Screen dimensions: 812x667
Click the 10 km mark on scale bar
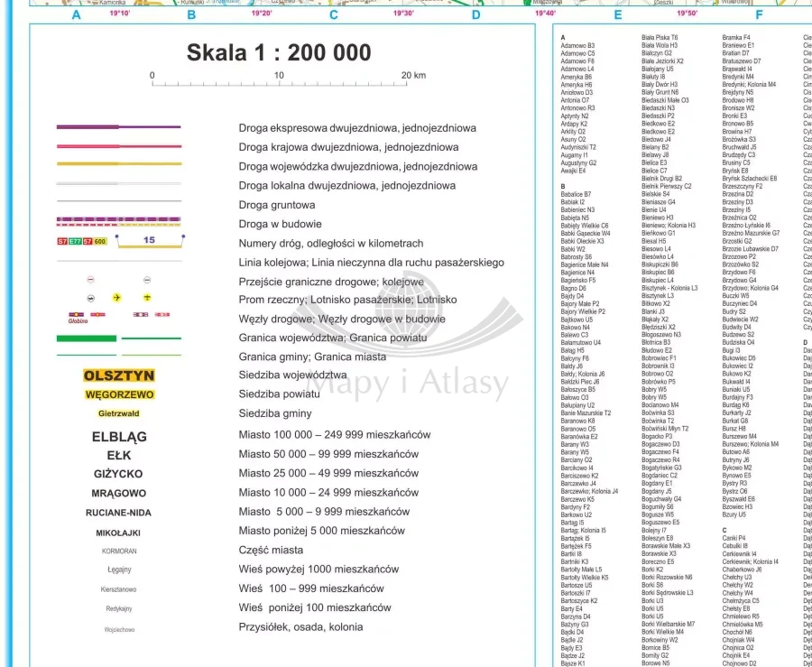279,76
